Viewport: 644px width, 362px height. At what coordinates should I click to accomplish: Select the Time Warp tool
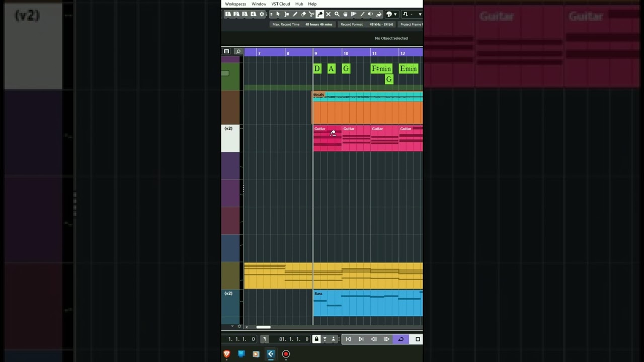click(x=353, y=14)
